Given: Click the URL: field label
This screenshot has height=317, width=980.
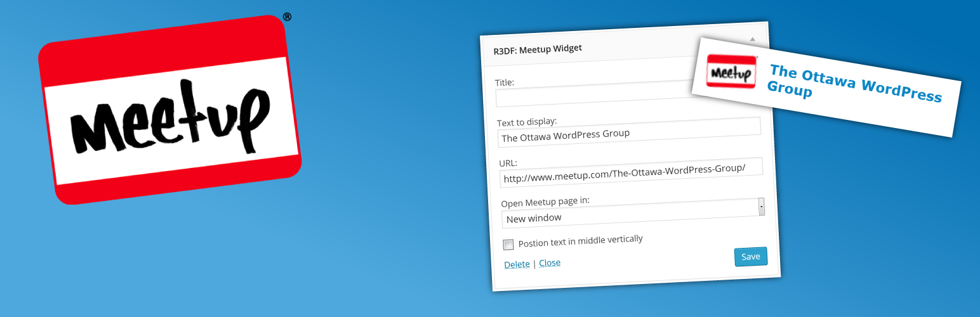Looking at the screenshot, I should click(508, 163).
